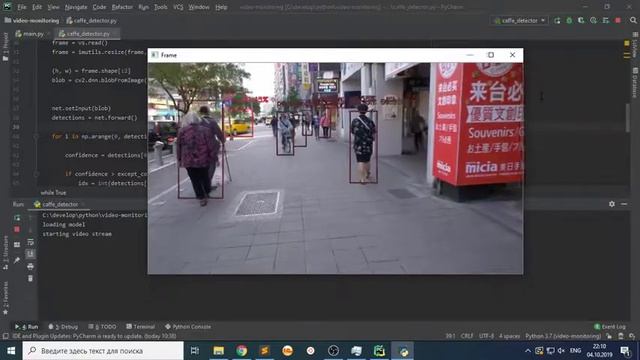Pin the Run tab with pin icon

(17, 260)
